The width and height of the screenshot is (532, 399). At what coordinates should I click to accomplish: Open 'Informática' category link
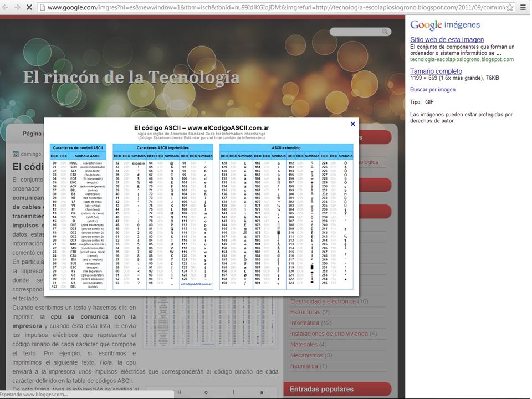click(304, 323)
